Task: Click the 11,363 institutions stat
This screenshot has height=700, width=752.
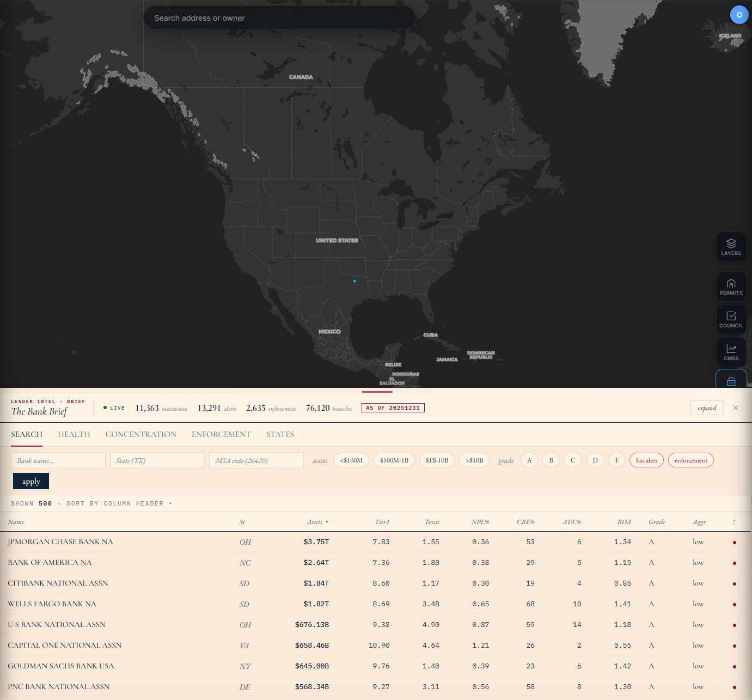Action: click(161, 408)
